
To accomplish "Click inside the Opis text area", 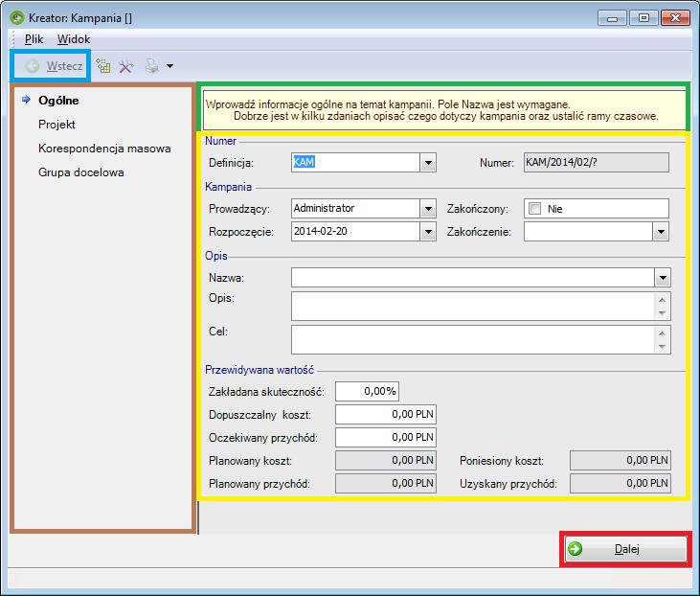I will click(x=472, y=306).
